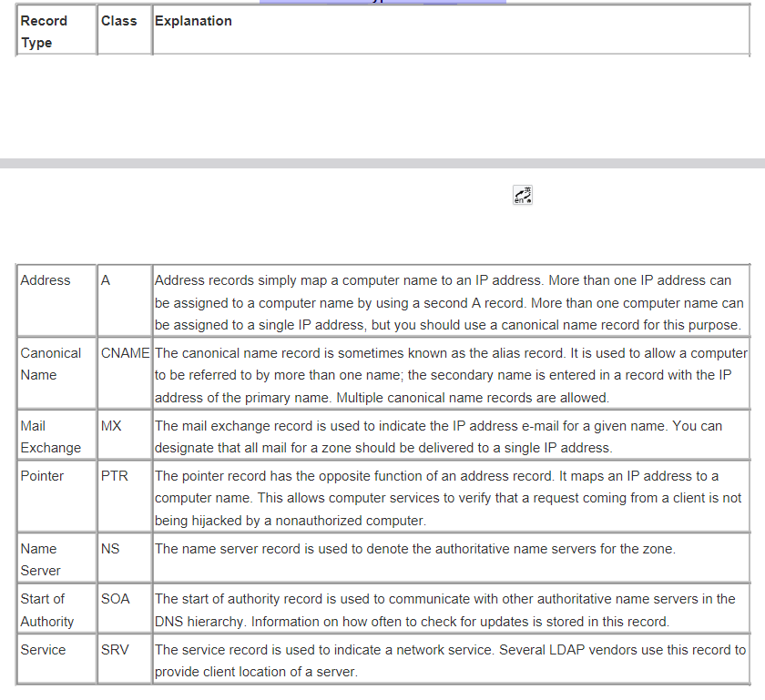Click the CNAME class cell
The image size is (765, 700).
122,352
